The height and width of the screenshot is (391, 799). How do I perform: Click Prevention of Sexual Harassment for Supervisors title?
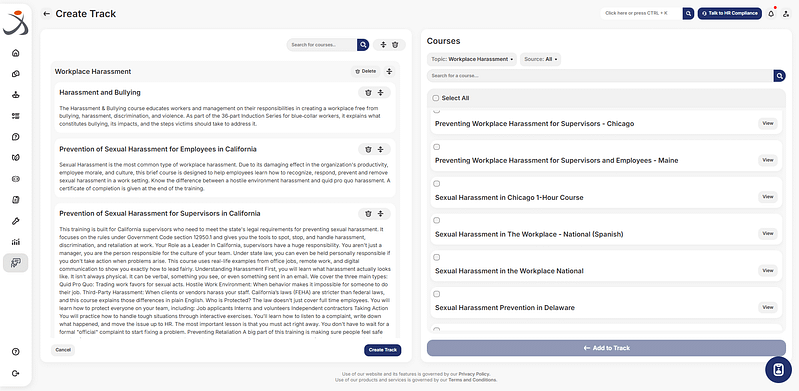point(160,213)
